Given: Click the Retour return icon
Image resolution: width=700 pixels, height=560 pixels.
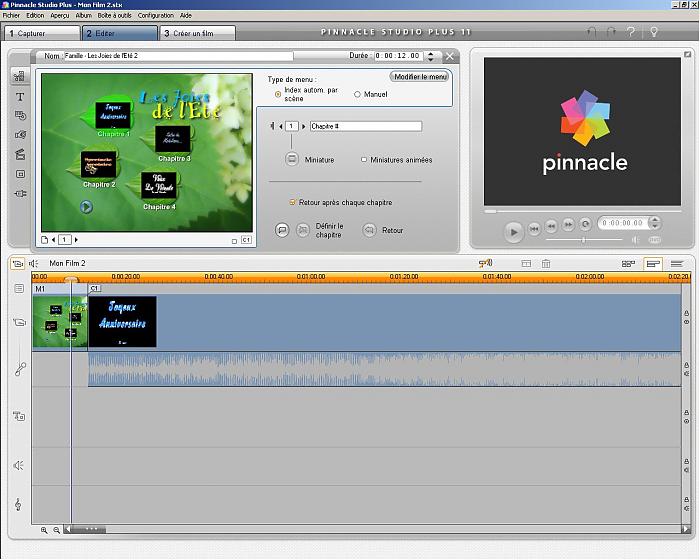Looking at the screenshot, I should [x=369, y=230].
